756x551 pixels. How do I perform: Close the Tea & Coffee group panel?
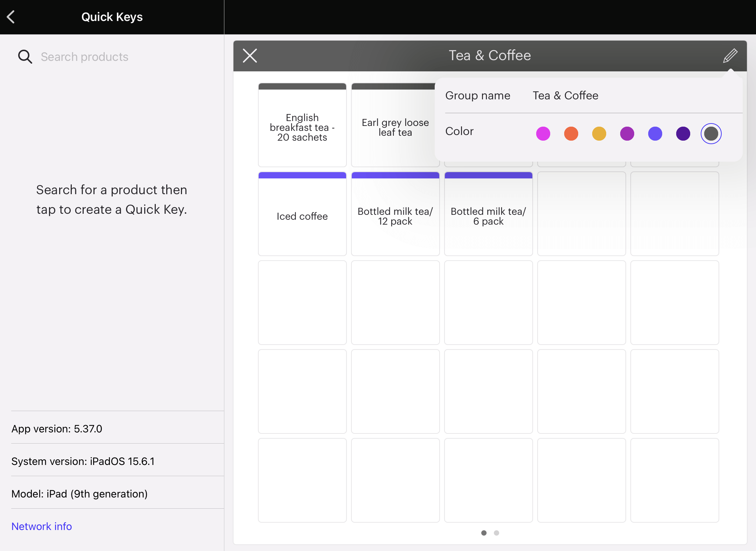(250, 56)
